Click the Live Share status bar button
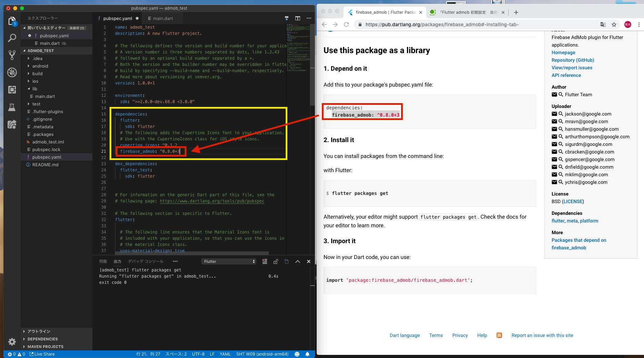Viewport: 644px width, 358px height. [x=42, y=354]
